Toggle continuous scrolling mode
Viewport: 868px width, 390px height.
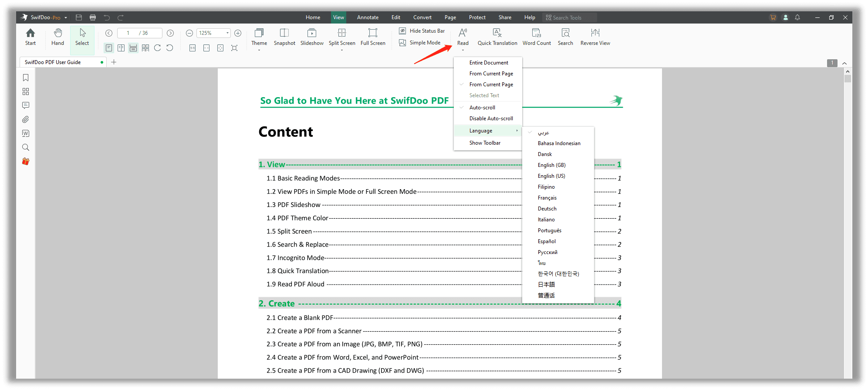(x=133, y=48)
